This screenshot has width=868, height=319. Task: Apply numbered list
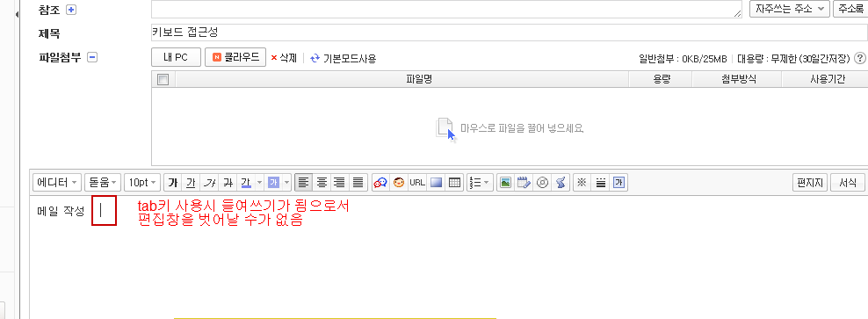point(475,182)
